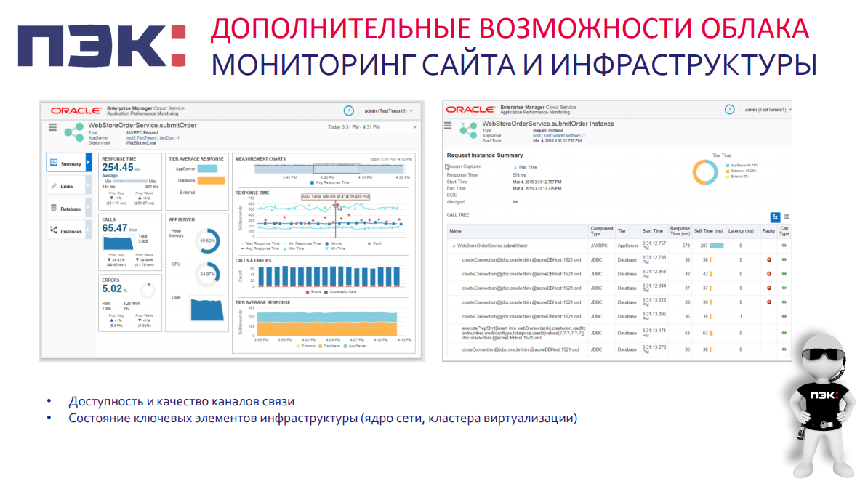
Task: Select 'closeConnection@jdbc:oracle:thin' row name
Action: 521,349
